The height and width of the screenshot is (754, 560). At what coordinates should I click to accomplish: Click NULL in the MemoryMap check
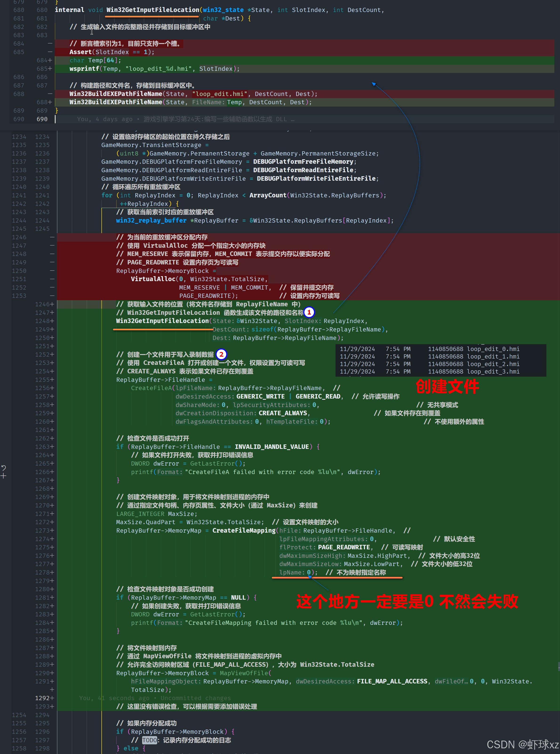coord(238,598)
